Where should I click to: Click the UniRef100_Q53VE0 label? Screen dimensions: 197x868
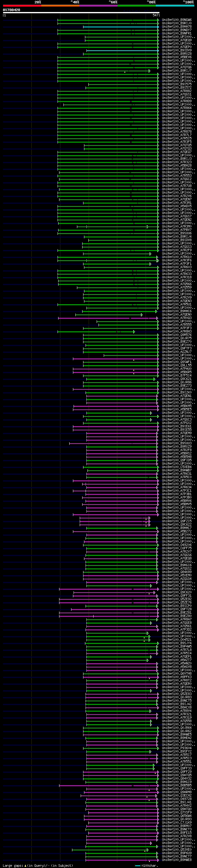coord(177,850)
